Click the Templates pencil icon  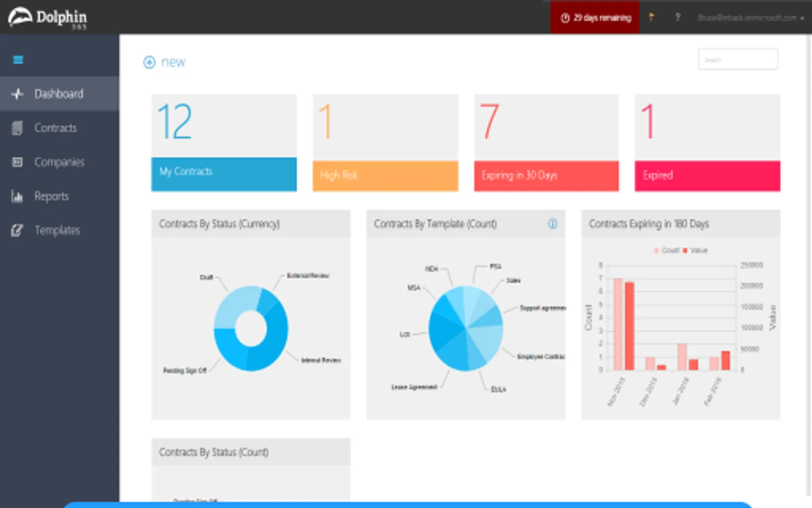pos(17,230)
